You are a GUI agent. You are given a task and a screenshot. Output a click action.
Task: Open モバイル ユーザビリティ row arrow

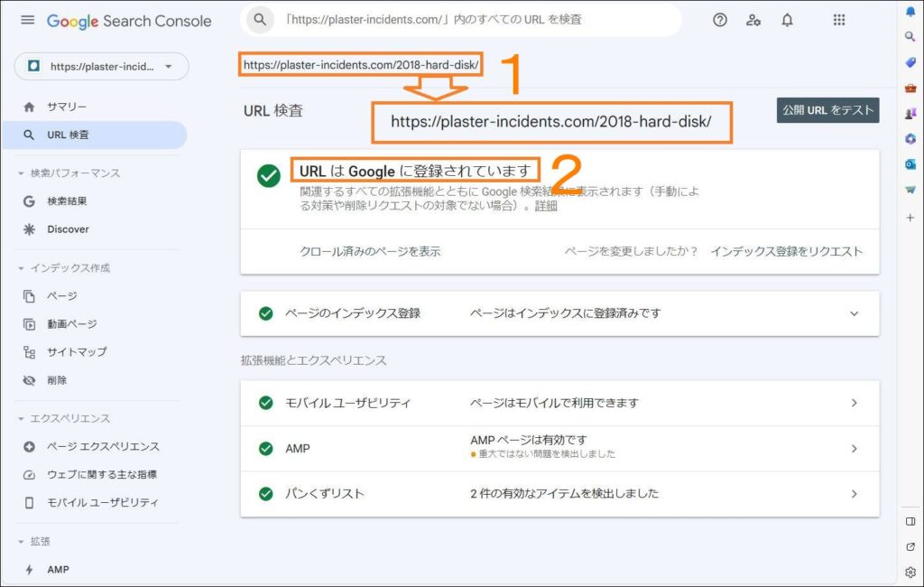pyautogui.click(x=854, y=403)
